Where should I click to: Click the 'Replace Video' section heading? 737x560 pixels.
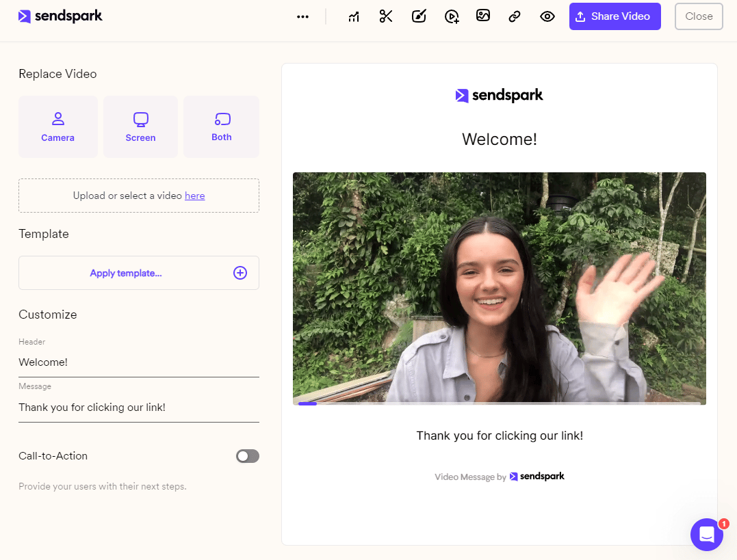pyautogui.click(x=57, y=75)
